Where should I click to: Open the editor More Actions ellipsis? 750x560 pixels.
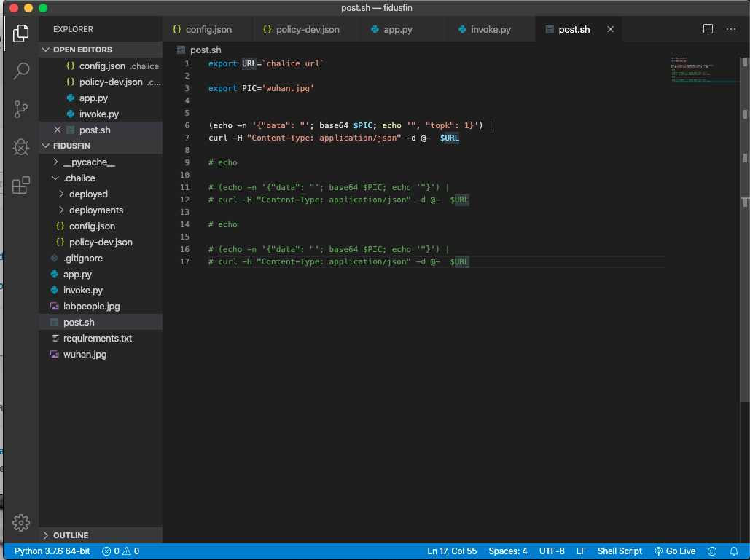(x=732, y=29)
